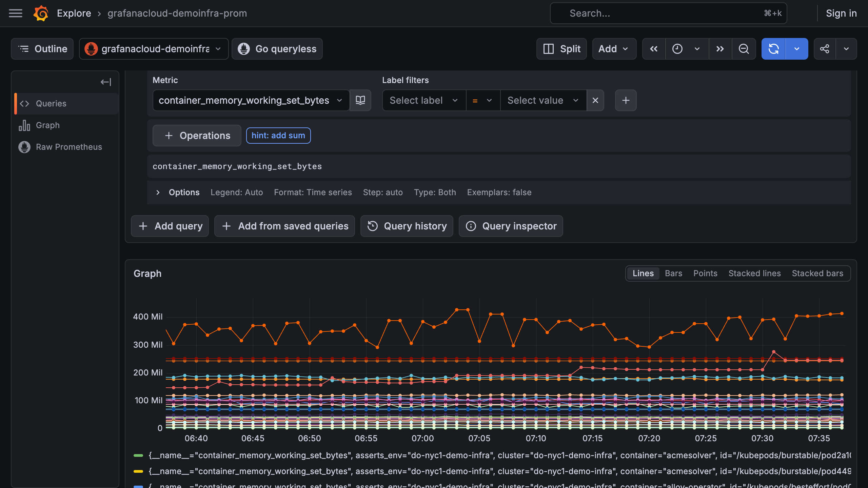The width and height of the screenshot is (868, 488).
Task: Select Stacked lines graph style
Action: pos(754,273)
